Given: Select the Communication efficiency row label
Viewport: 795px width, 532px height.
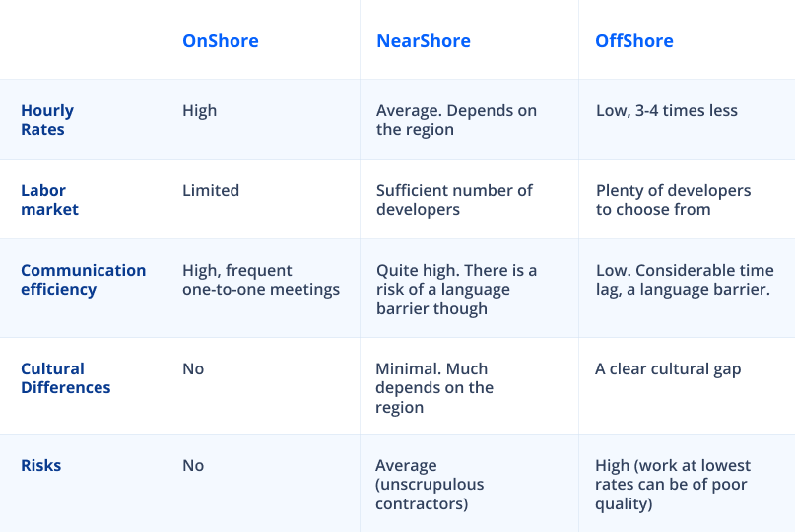Looking at the screenshot, I should pyautogui.click(x=83, y=280).
